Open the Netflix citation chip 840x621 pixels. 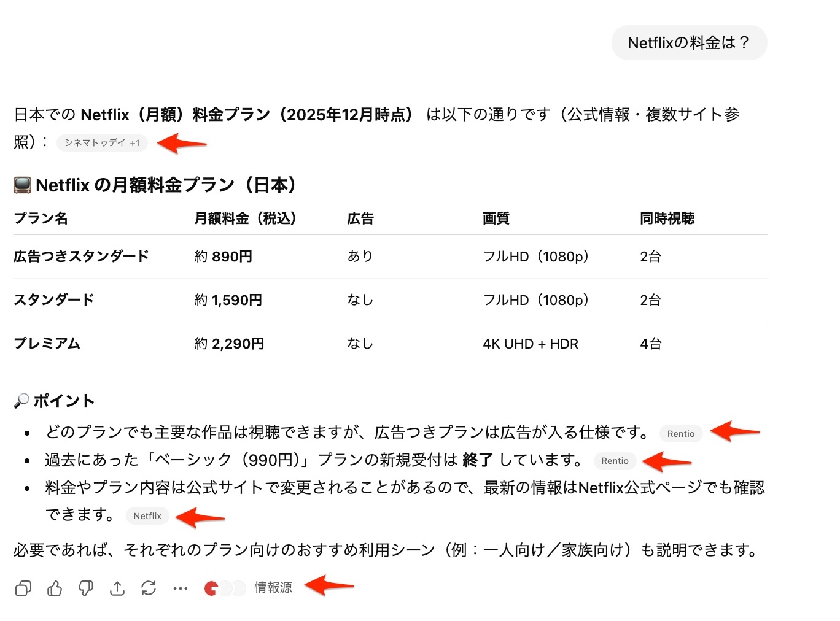coord(147,516)
